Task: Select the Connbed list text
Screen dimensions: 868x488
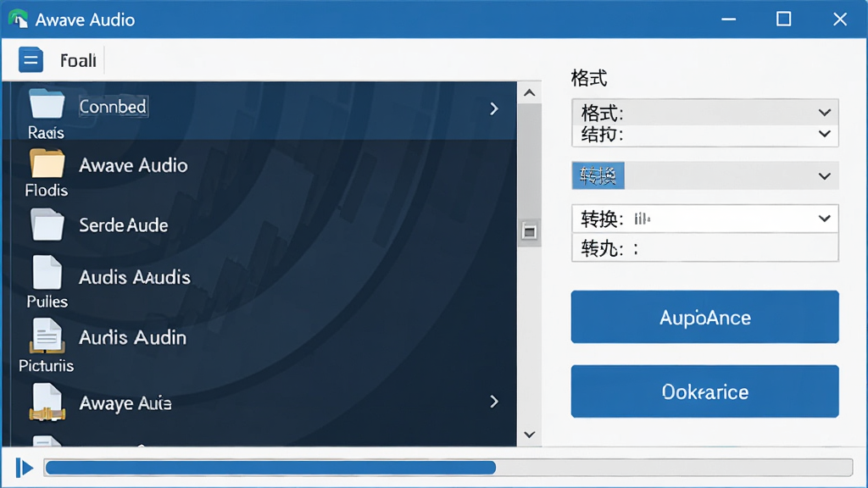Action: (x=113, y=106)
